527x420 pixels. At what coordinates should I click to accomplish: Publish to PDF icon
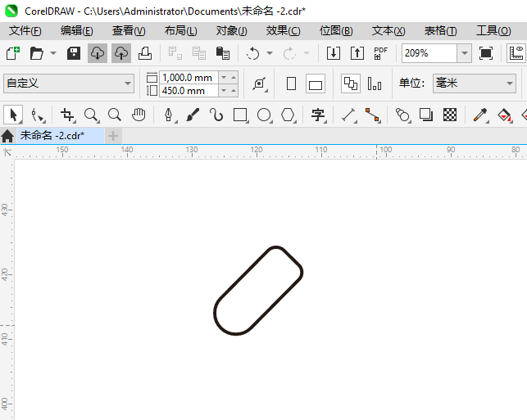coord(381,53)
